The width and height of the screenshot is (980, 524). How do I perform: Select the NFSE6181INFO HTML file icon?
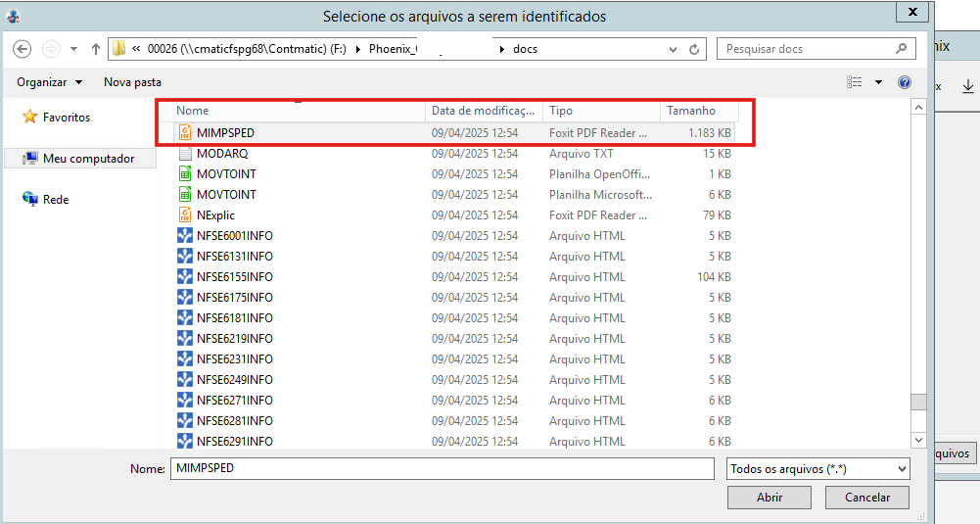coord(185,318)
